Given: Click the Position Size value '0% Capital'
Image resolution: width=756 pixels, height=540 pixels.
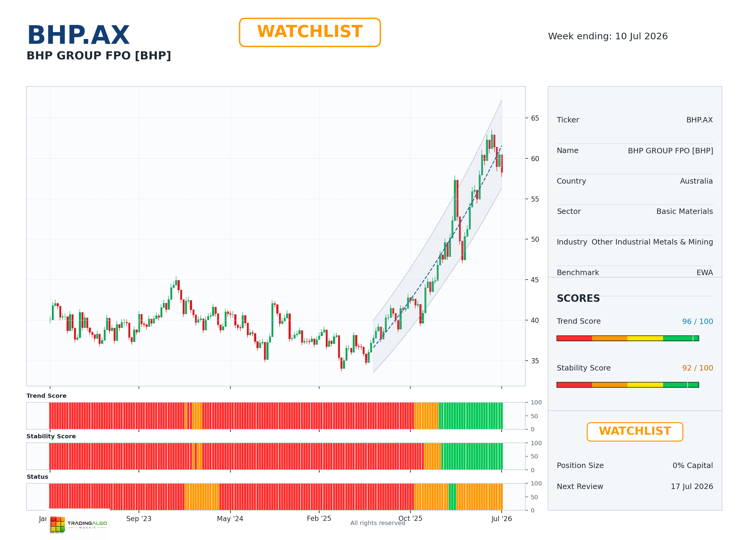Looking at the screenshot, I should point(692,465).
